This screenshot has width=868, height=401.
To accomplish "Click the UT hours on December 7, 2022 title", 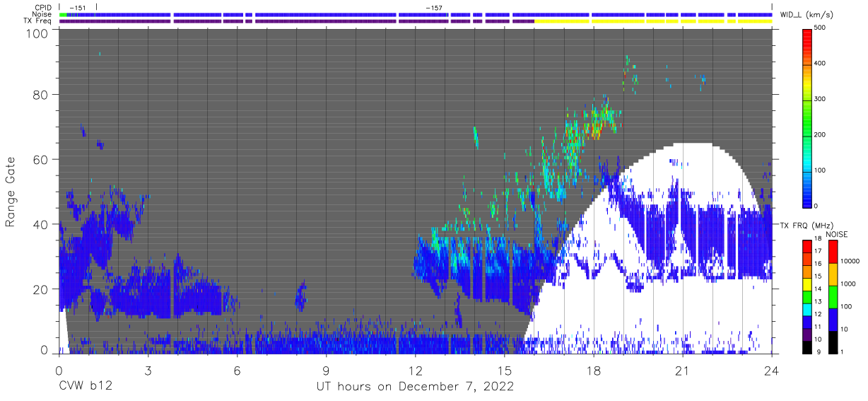I will click(415, 388).
